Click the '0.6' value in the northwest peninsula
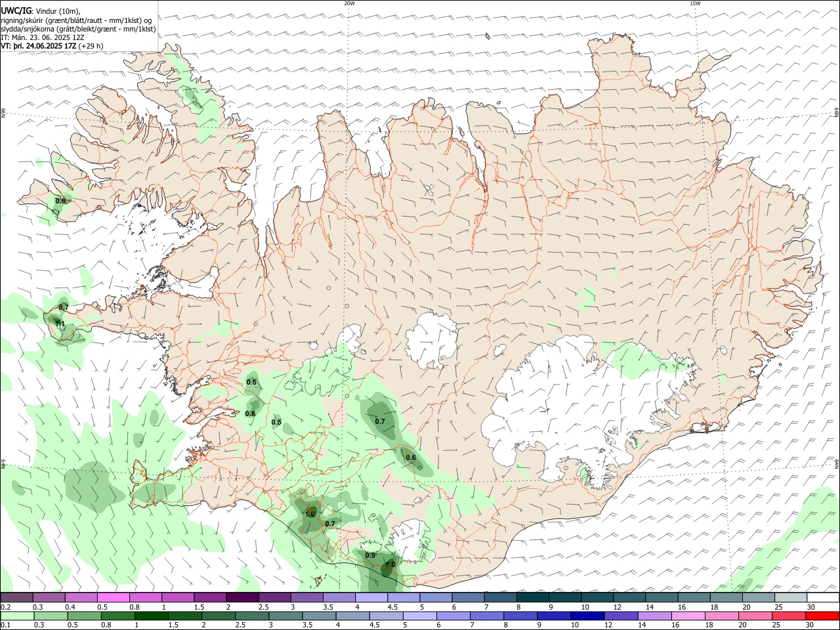The height and width of the screenshot is (630, 840). [x=60, y=201]
